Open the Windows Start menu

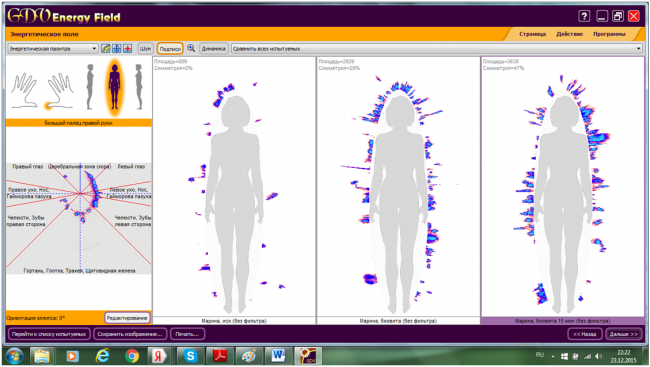[x=14, y=356]
